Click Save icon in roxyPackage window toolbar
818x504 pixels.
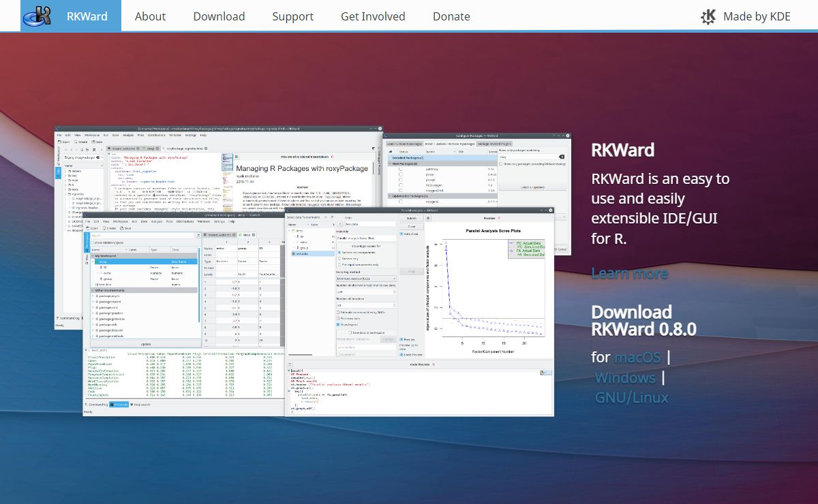coord(93,142)
